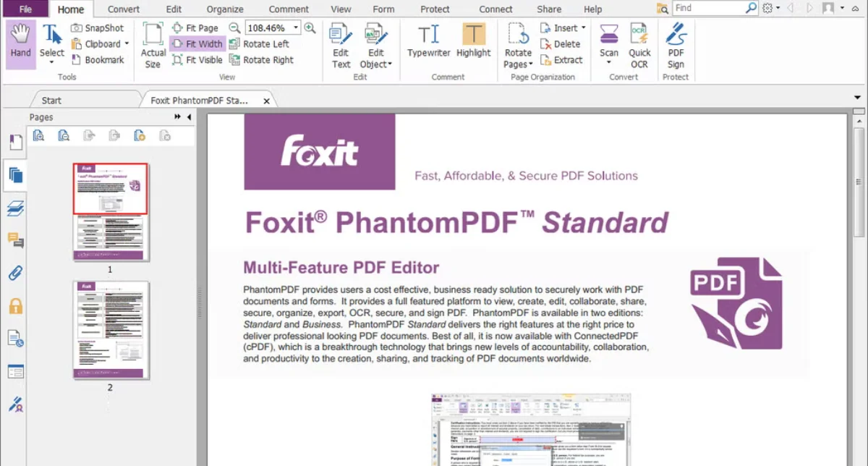Open the attachments panel in the sidebar
Viewport: 868px width, 466px height.
point(16,273)
